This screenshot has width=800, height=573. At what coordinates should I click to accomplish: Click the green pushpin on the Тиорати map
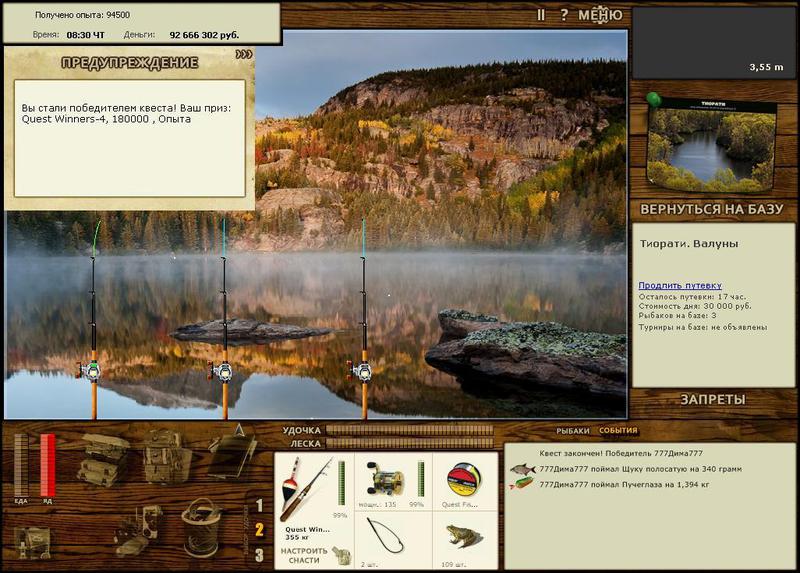(653, 99)
